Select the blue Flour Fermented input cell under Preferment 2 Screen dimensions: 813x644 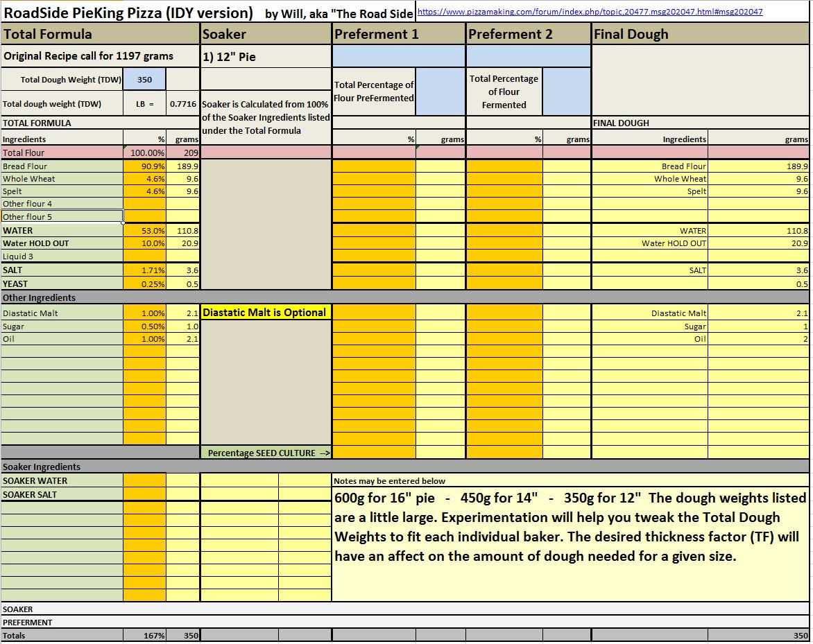[566, 92]
